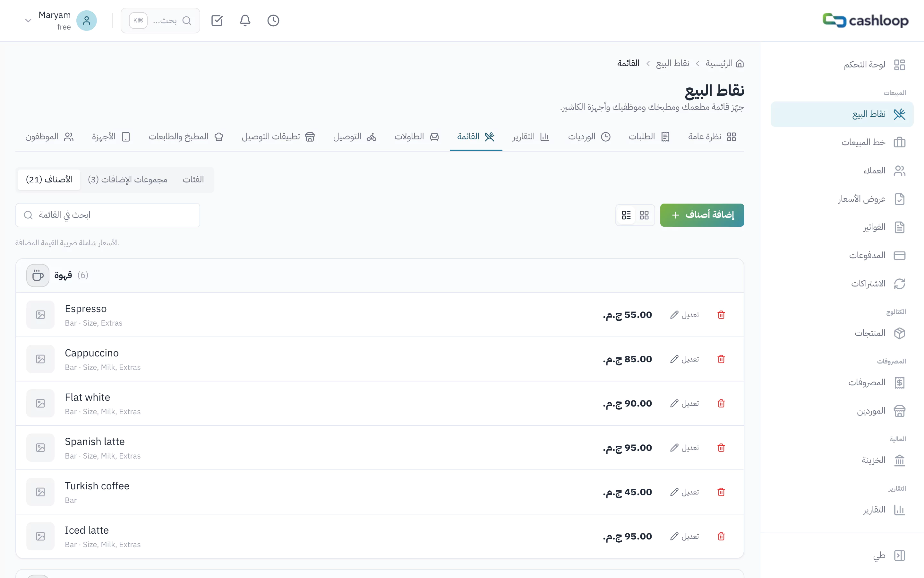
Task: Delete the Iced latte item with trash icon
Action: coord(721,536)
